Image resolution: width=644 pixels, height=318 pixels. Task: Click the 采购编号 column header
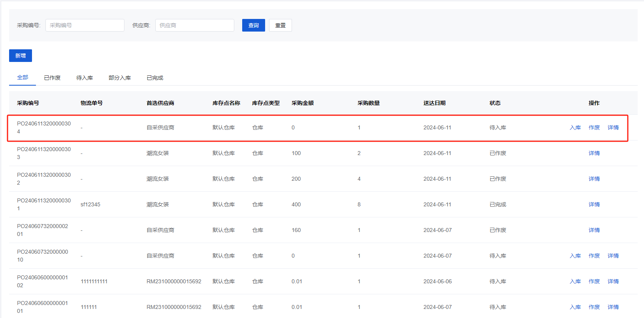[28, 103]
